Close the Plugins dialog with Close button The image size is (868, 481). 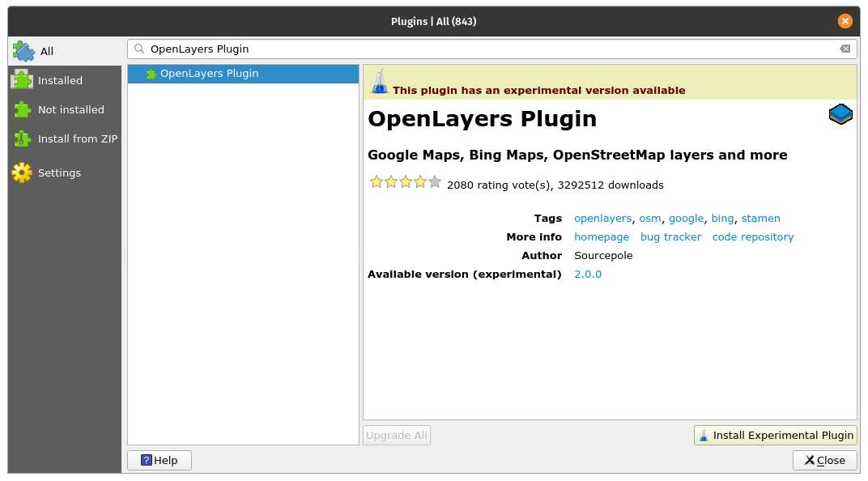824,460
